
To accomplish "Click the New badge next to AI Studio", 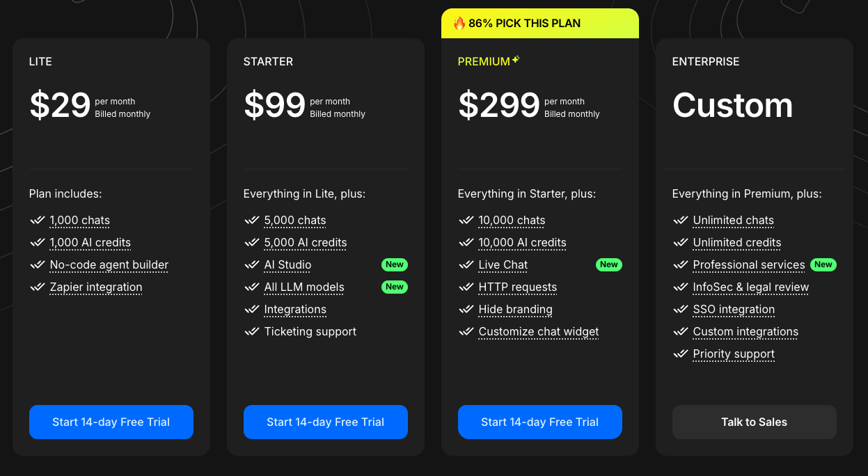I will point(394,264).
